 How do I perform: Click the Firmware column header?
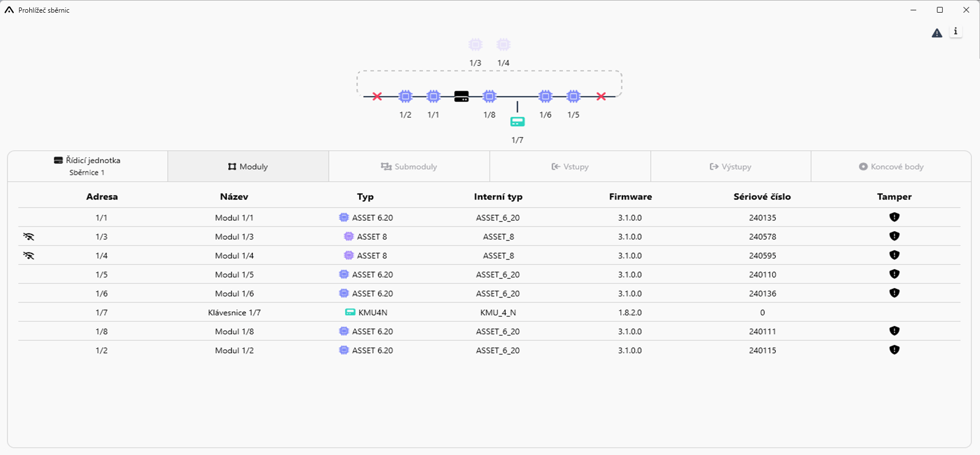click(x=630, y=197)
